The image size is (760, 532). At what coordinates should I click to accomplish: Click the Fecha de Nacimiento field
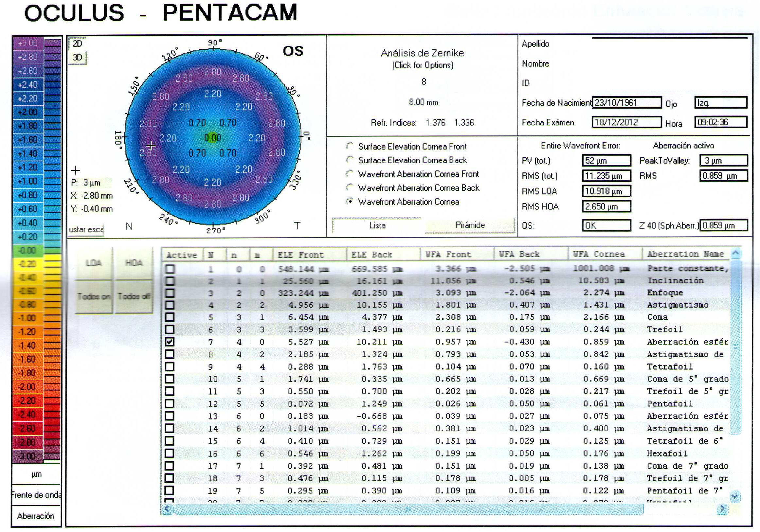click(x=626, y=102)
